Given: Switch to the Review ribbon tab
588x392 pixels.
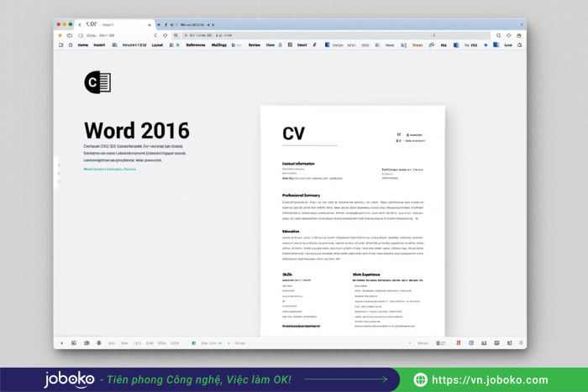Looking at the screenshot, I should click(255, 45).
